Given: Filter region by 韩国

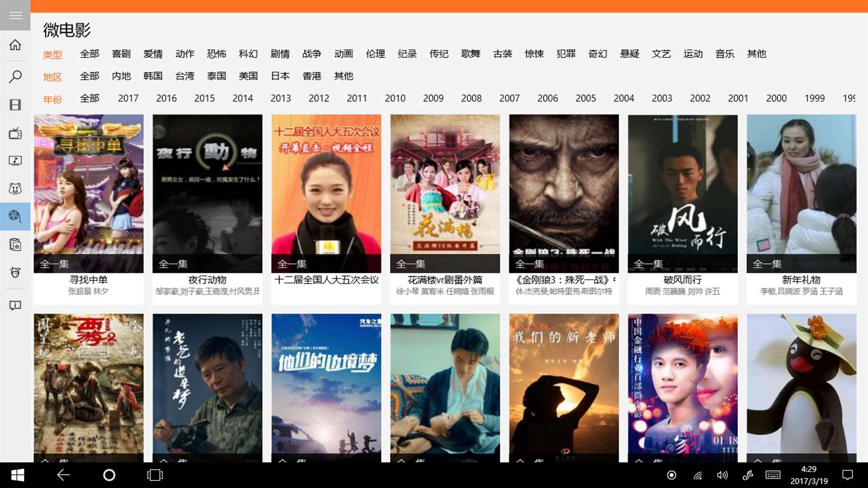Looking at the screenshot, I should pyautogui.click(x=153, y=76).
